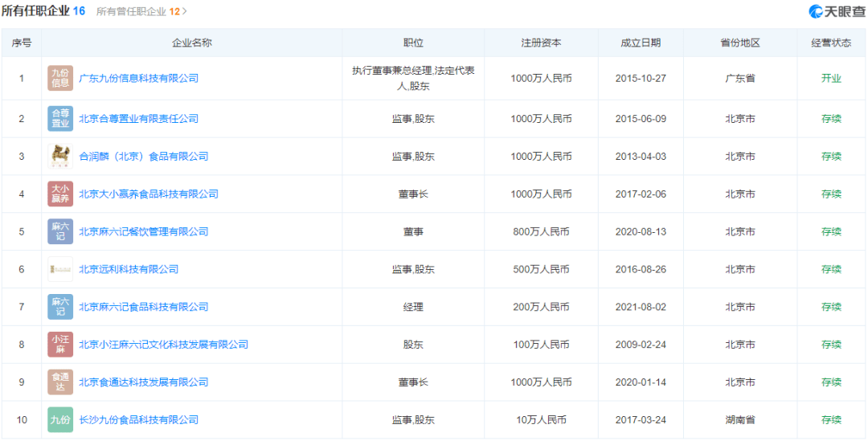
Task: Click the 大小赢养 red logo icon
Action: tap(60, 194)
